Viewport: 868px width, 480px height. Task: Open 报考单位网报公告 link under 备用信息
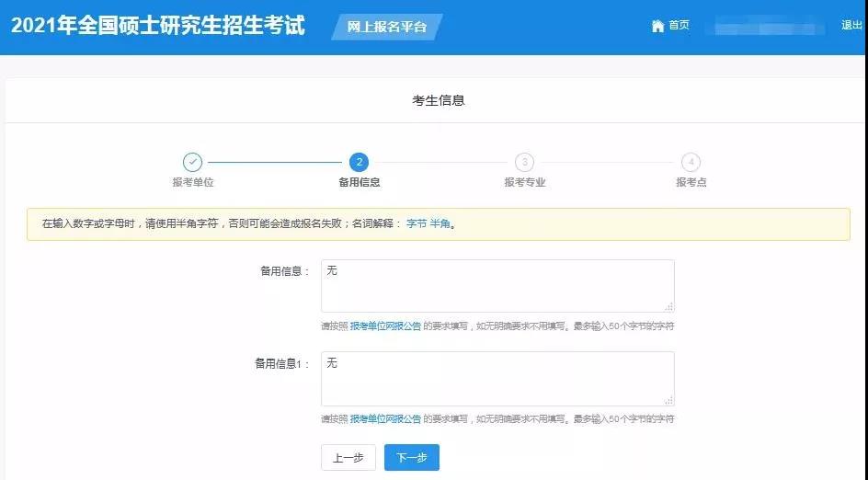pyautogui.click(x=385, y=326)
